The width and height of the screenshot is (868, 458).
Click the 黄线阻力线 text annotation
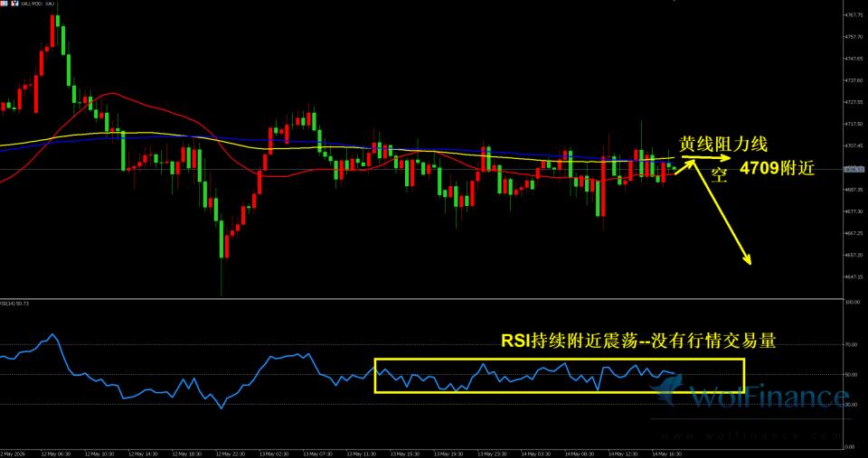tap(723, 145)
